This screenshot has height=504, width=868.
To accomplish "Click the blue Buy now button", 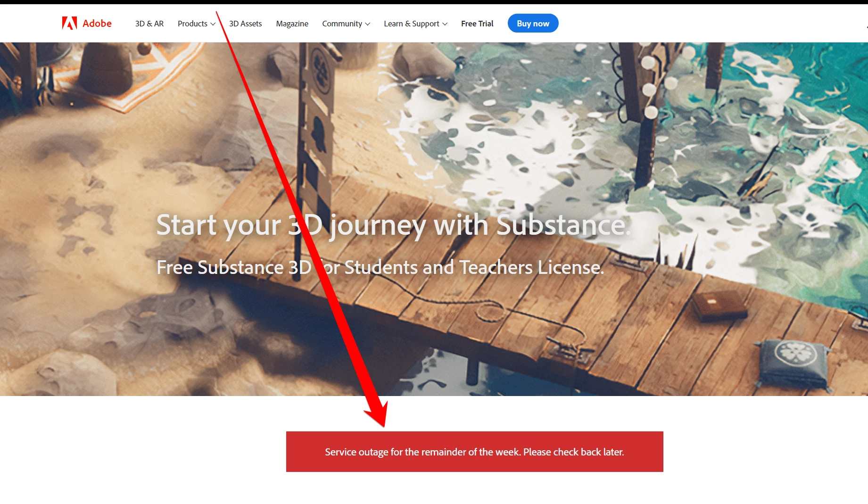I will [533, 23].
